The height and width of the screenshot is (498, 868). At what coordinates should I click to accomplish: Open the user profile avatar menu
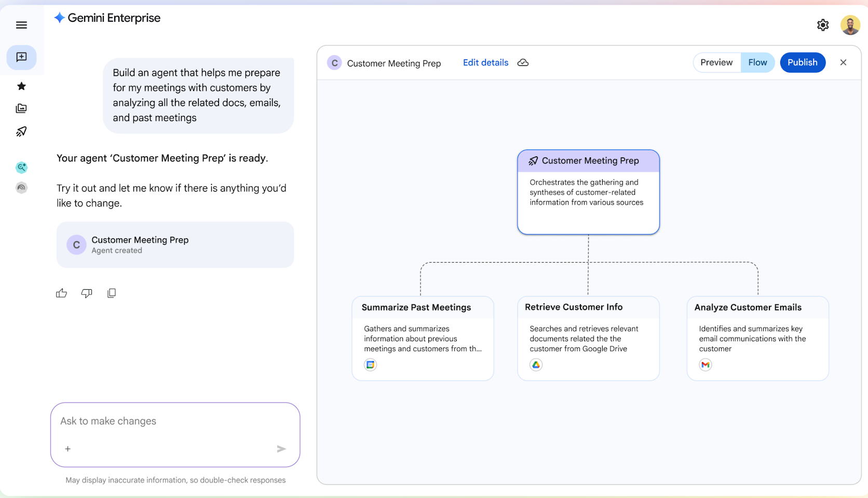[x=850, y=25]
